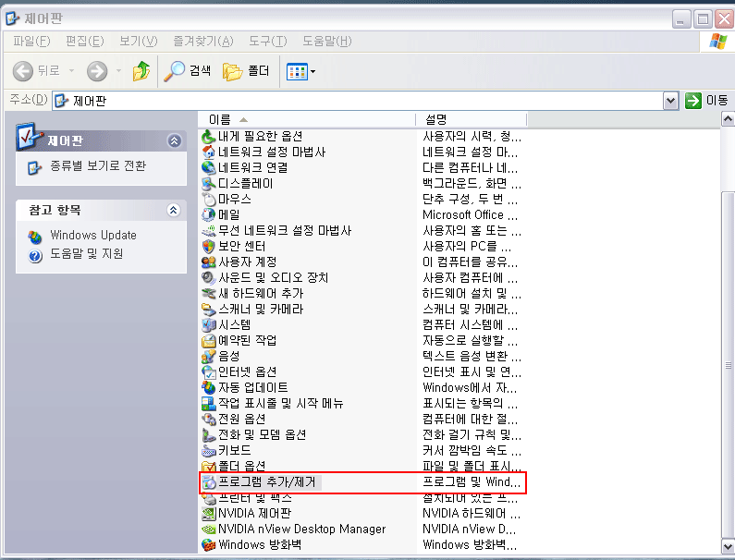Click the 이동 go button
The image size is (735, 560).
tap(706, 101)
